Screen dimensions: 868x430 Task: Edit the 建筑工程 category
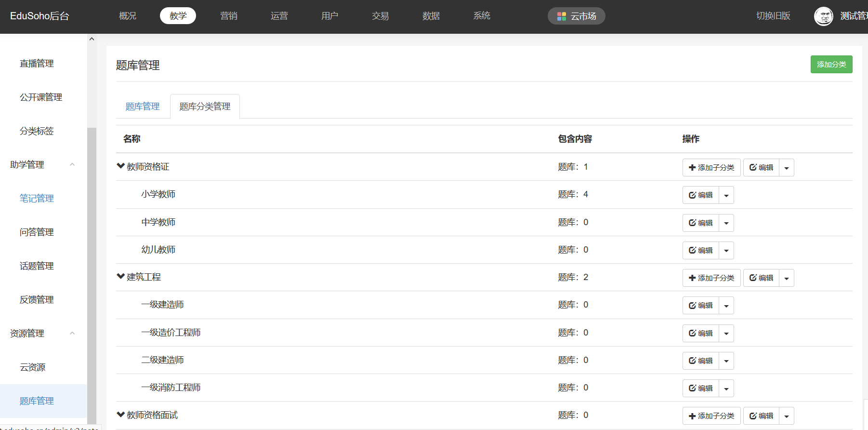(x=761, y=278)
